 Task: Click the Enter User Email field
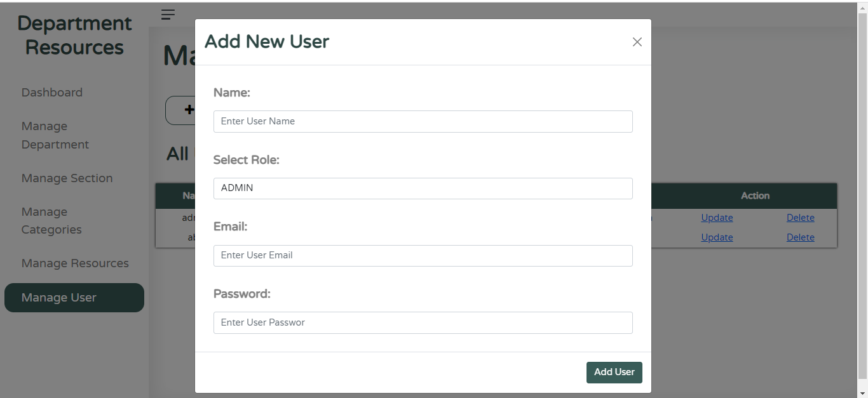coord(423,255)
